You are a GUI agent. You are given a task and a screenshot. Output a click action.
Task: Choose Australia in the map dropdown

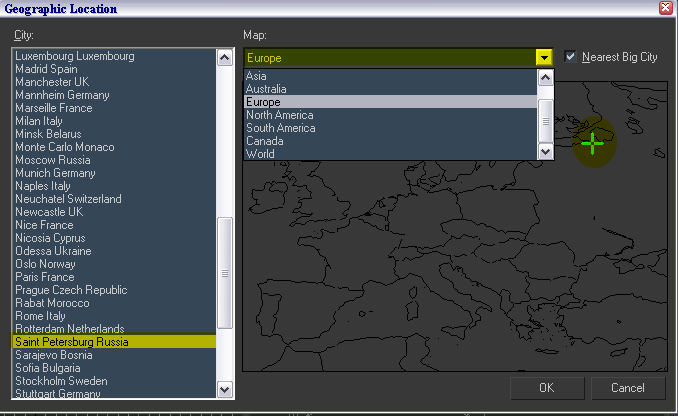tap(266, 89)
